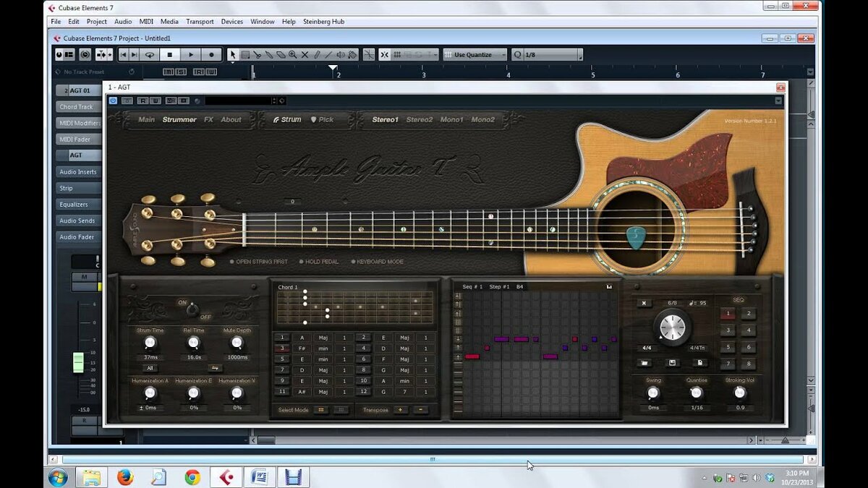
Task: Open Word from the Windows taskbar
Action: pyautogui.click(x=260, y=477)
